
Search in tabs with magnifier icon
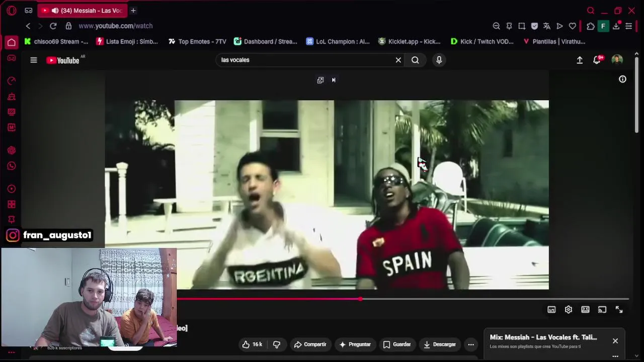coord(591,11)
